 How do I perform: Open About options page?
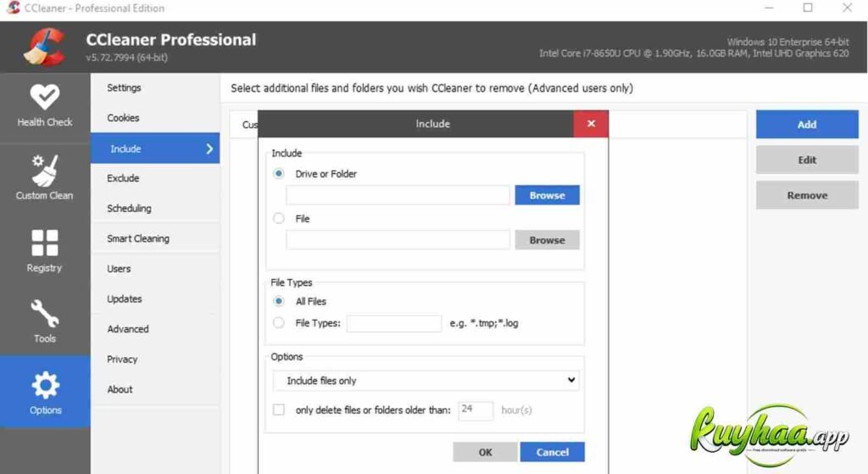click(x=120, y=389)
